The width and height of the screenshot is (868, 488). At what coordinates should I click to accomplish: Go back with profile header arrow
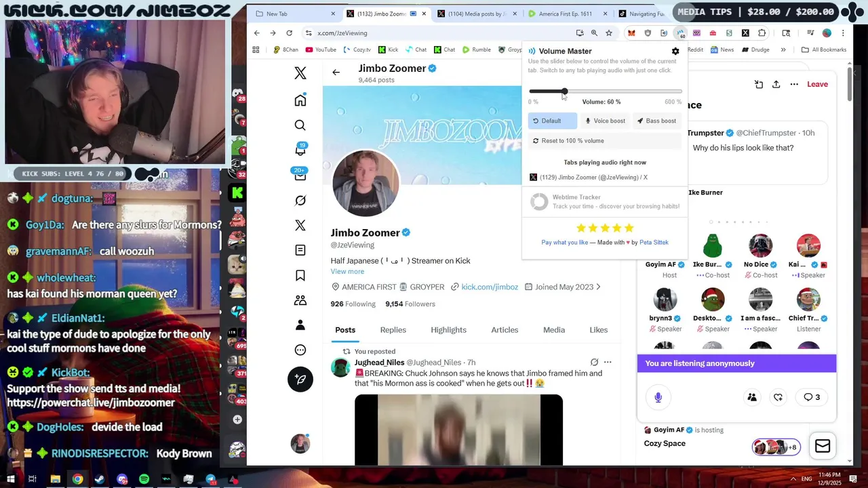(x=336, y=73)
